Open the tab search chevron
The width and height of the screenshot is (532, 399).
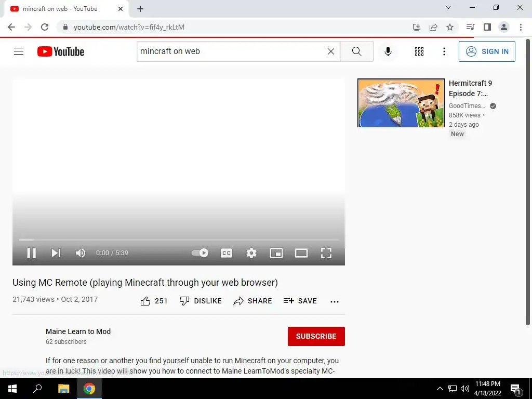tap(448, 7)
